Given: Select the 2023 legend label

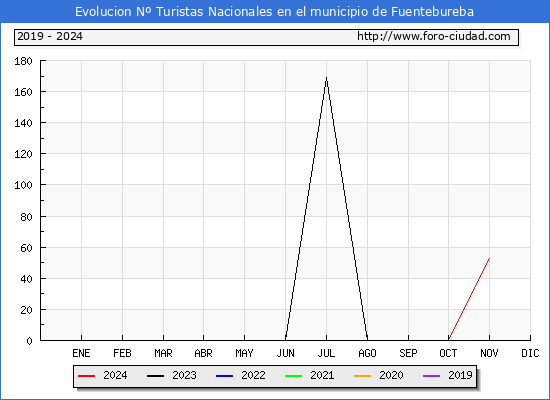Looking at the screenshot, I should pos(184,375).
